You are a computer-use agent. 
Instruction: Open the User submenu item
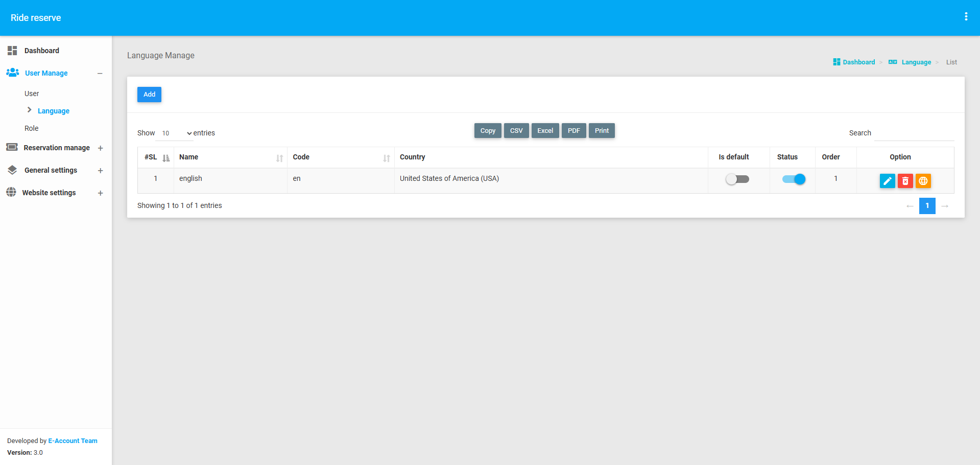pyautogui.click(x=32, y=94)
